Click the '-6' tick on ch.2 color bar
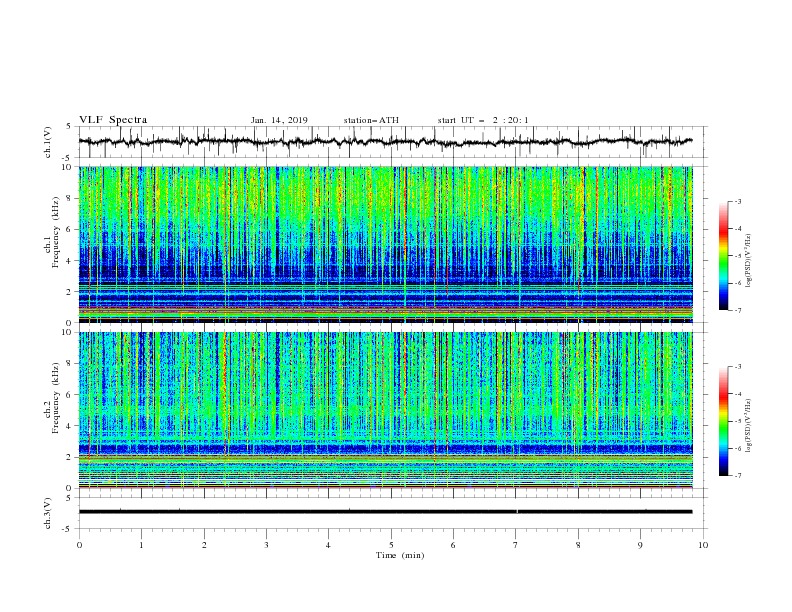The height and width of the screenshot is (612, 792). coord(737,448)
